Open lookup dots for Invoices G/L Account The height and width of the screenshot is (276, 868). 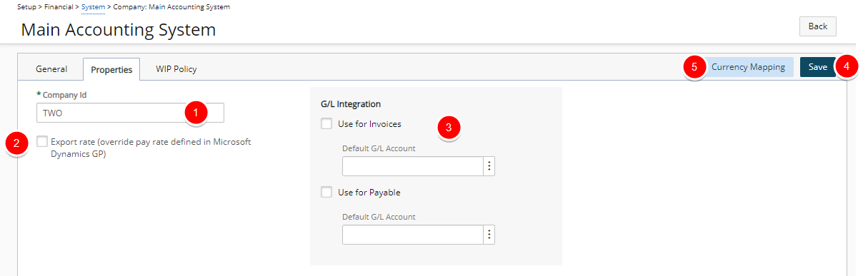point(489,166)
